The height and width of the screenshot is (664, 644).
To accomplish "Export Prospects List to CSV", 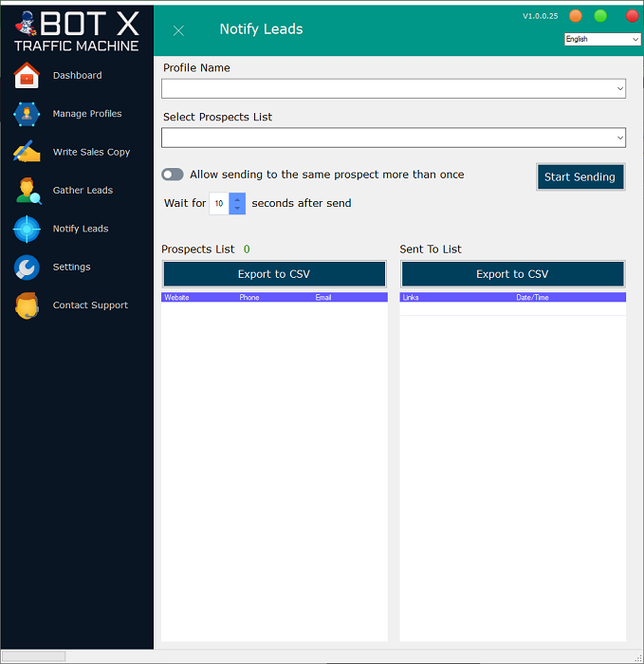I will click(x=274, y=274).
